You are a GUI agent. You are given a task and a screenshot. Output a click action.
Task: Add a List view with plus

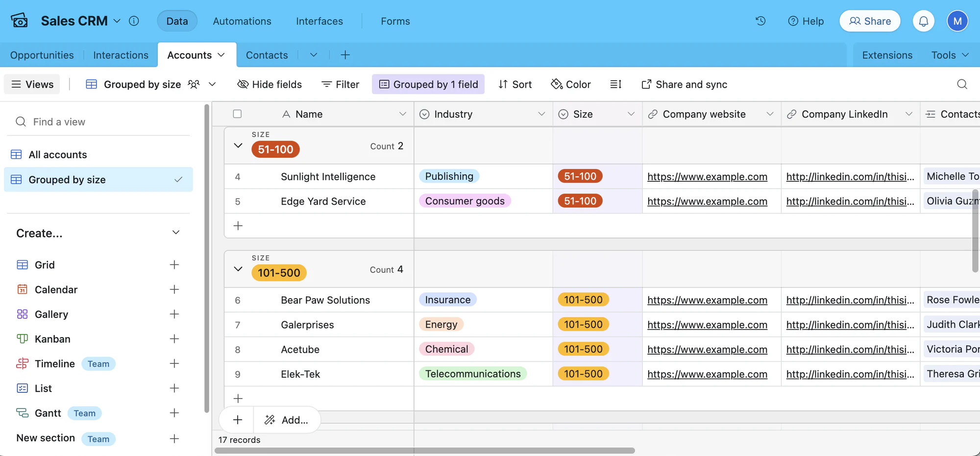(174, 388)
